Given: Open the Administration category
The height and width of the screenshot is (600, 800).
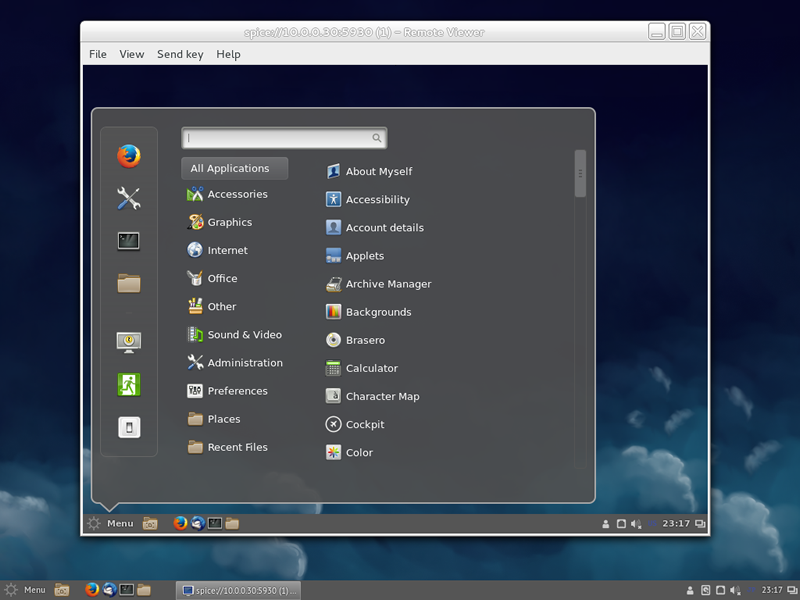Looking at the screenshot, I should tap(235, 362).
